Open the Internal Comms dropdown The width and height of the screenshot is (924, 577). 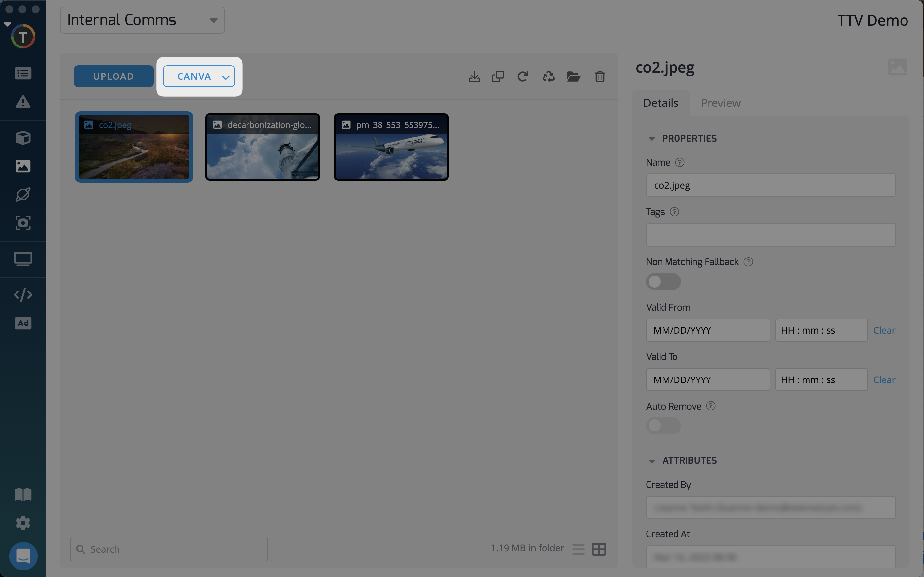click(x=142, y=20)
